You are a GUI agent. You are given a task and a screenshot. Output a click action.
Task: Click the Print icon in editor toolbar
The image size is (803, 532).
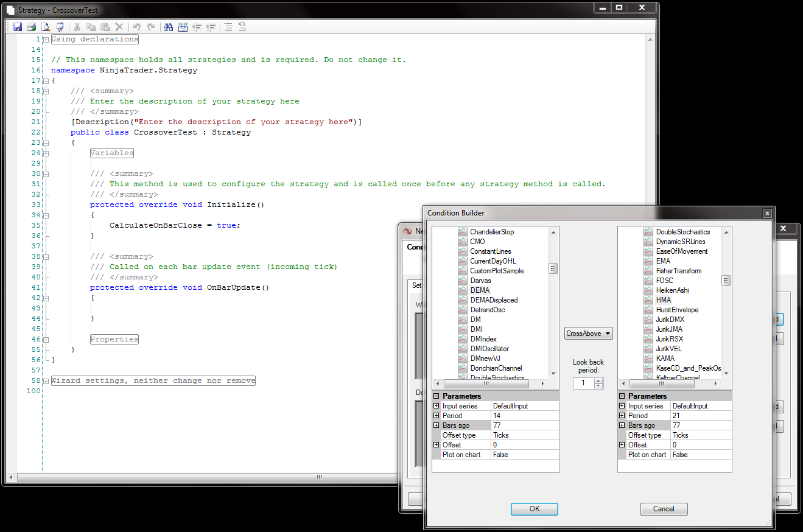point(31,27)
